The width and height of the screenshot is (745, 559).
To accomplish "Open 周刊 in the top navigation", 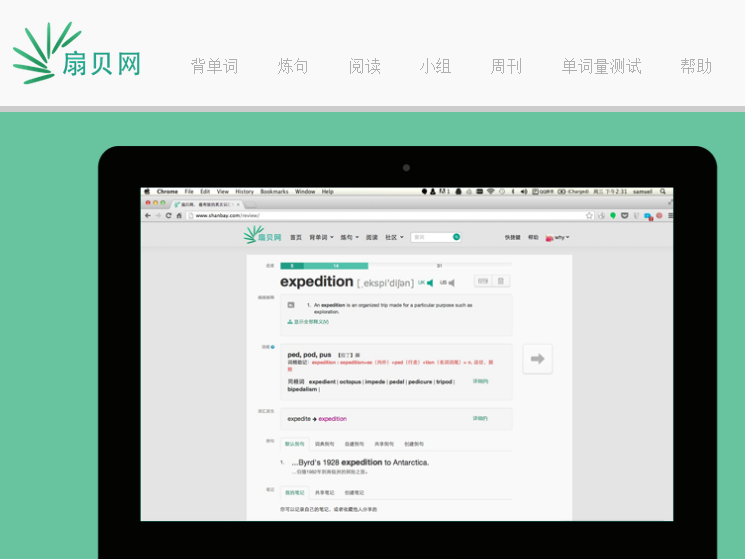I will click(506, 67).
